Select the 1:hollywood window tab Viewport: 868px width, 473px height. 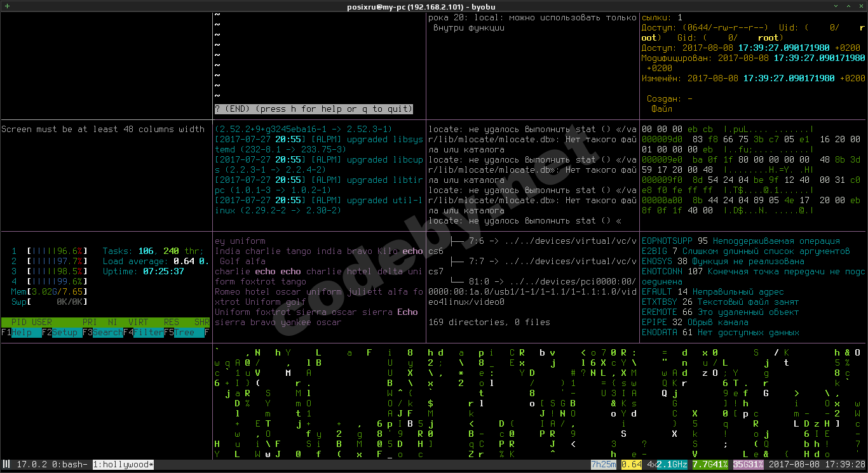point(123,465)
